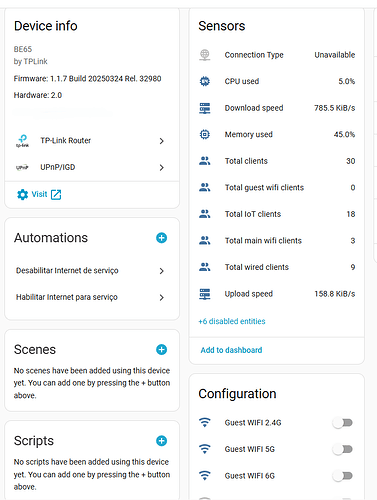This screenshot has width=377, height=500.
Task: Open the Total main wifi clients label
Action: [x=263, y=241]
